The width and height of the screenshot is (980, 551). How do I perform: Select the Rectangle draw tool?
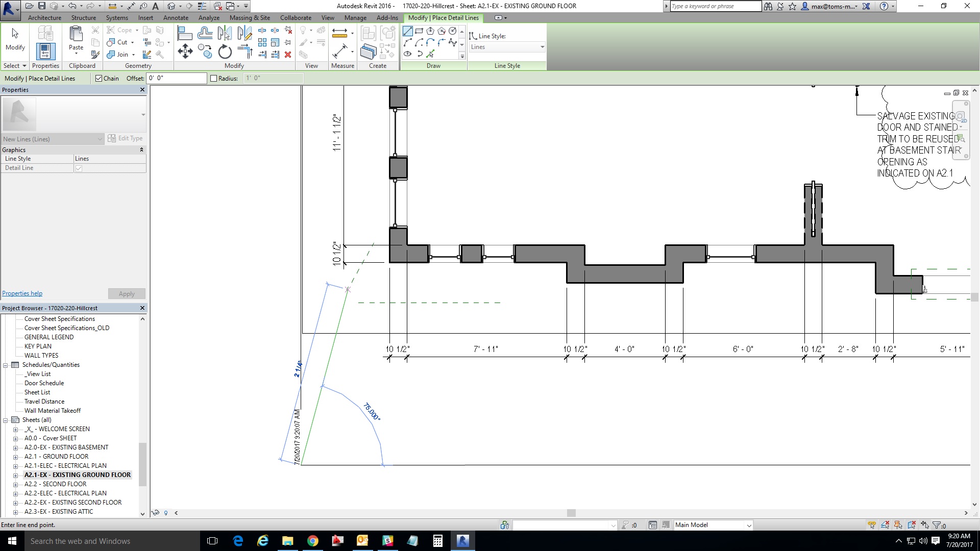click(x=420, y=31)
